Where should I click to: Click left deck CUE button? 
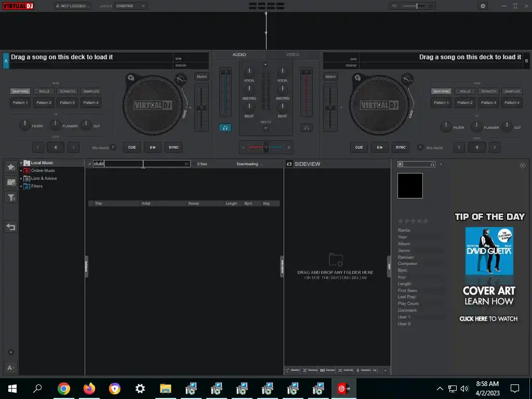coord(131,147)
